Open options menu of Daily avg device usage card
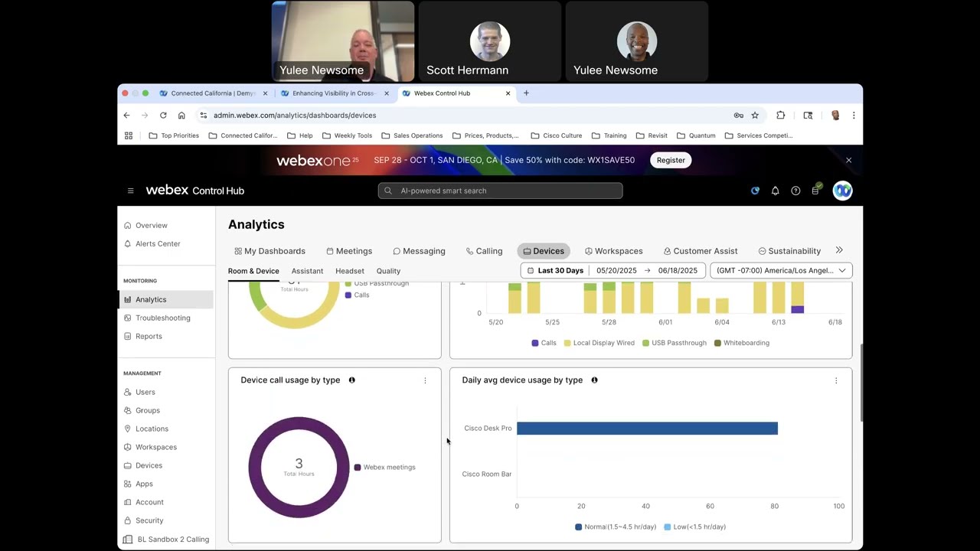980x551 pixels. [836, 380]
